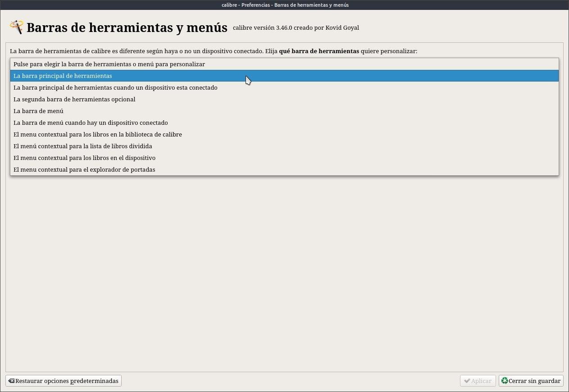Choose 'La segunda barra de herramientas opcional'
Screen dimensions: 569x392
coord(284,99)
